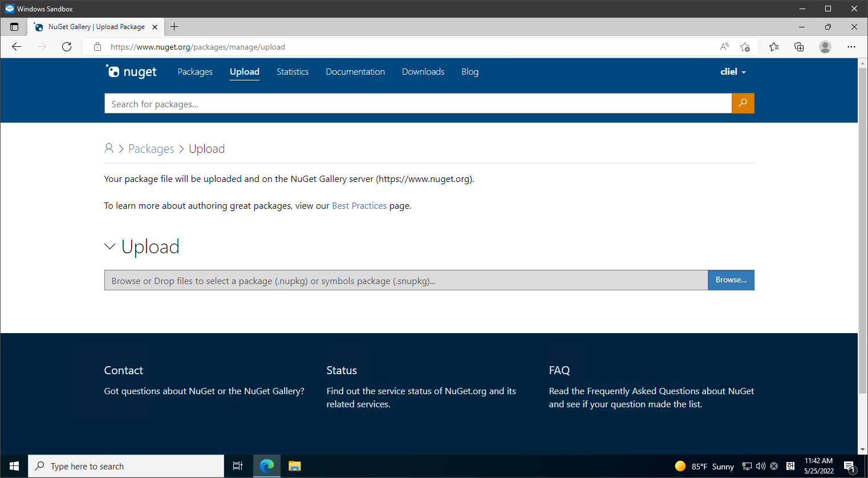Click the browser address bar URL
Screen dimensions: 868x478
pos(198,47)
